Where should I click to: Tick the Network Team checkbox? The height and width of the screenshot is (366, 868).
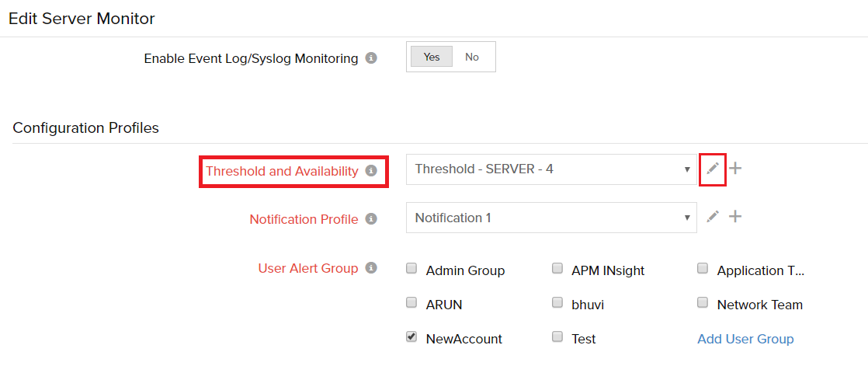703,303
